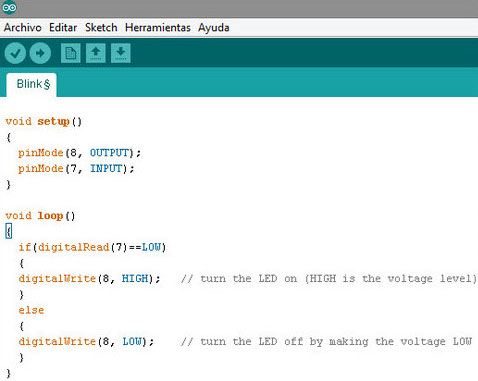The image size is (478, 381).
Task: Open the Archivo menu
Action: [23, 27]
